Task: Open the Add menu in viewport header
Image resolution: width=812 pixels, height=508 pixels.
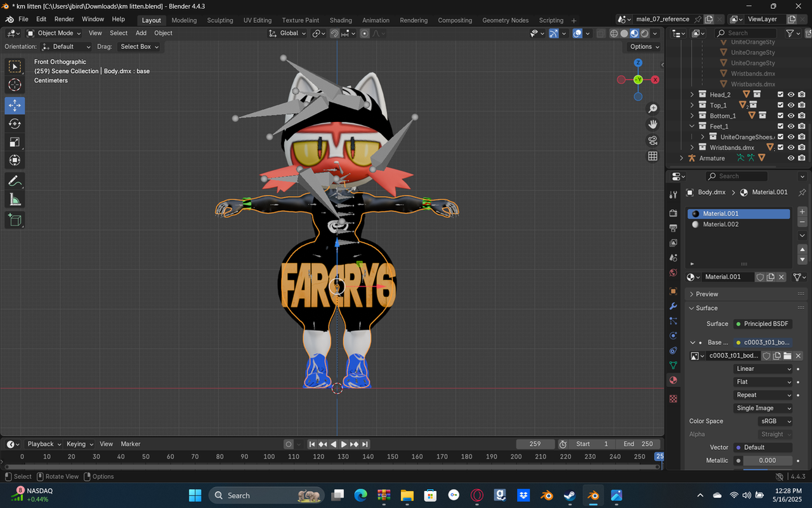Action: [141, 33]
